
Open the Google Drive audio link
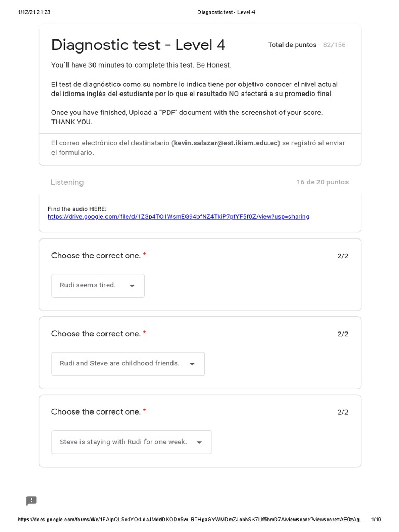point(178,217)
